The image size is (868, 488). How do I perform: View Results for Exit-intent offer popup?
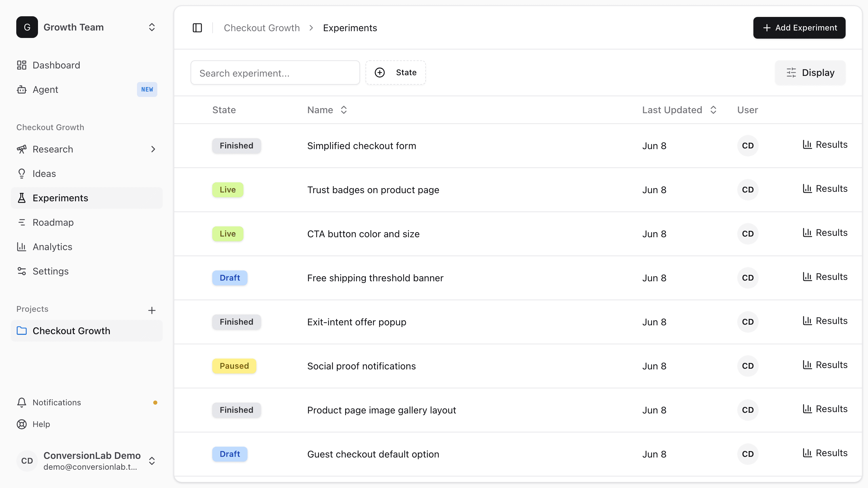pos(825,321)
